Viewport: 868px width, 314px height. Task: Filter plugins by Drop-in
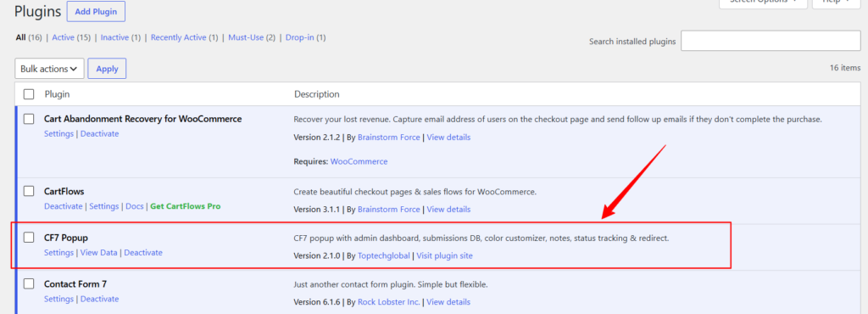[299, 37]
